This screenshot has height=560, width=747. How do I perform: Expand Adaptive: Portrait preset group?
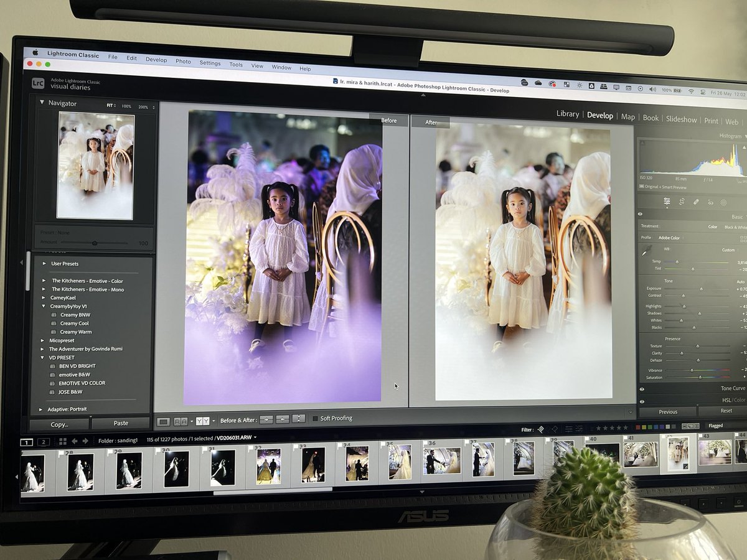[42, 409]
